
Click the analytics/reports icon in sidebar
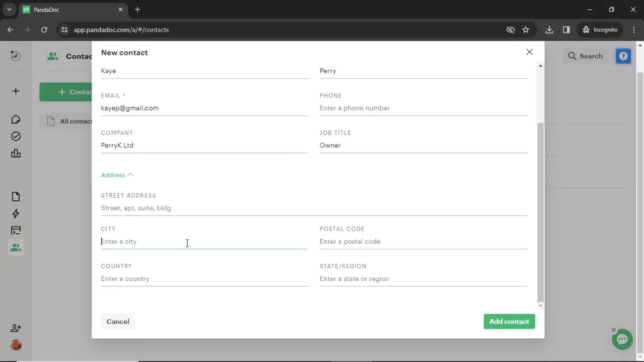coord(15,153)
